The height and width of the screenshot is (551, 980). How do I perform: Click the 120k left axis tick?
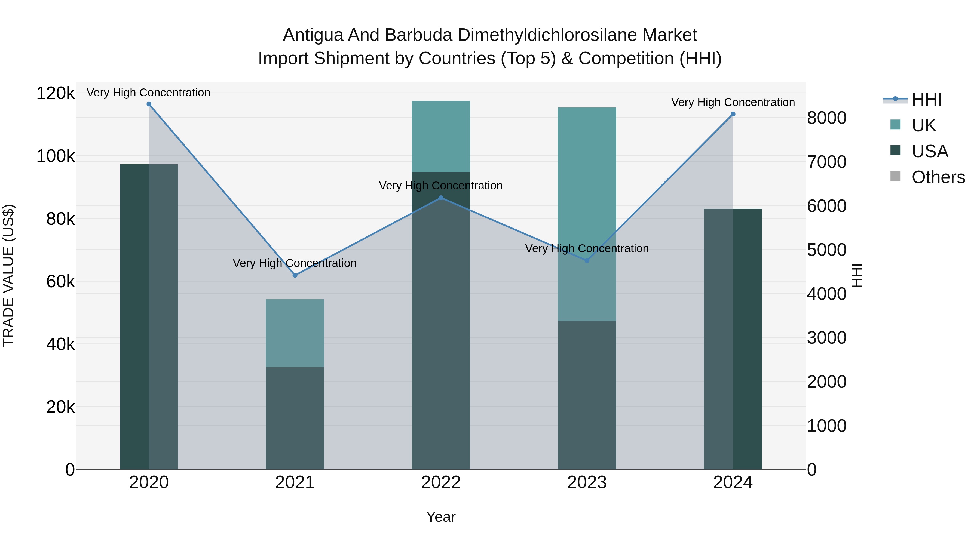[56, 93]
